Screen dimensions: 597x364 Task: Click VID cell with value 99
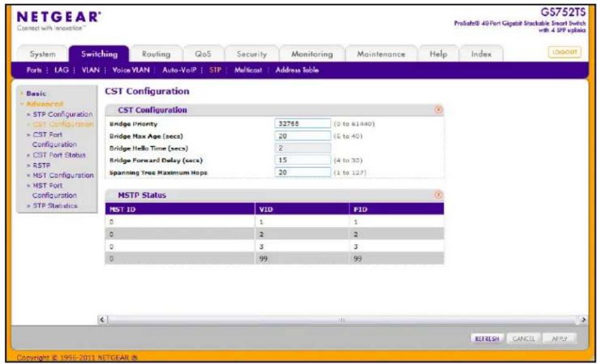click(x=302, y=259)
